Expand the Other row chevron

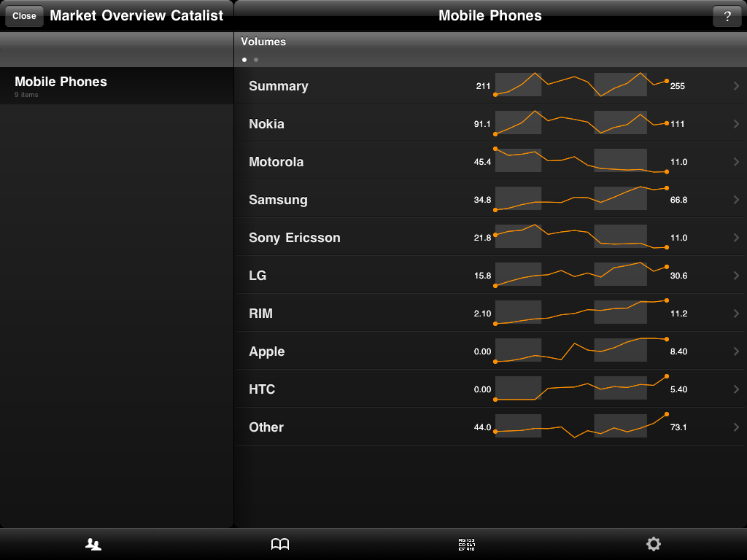tap(736, 427)
